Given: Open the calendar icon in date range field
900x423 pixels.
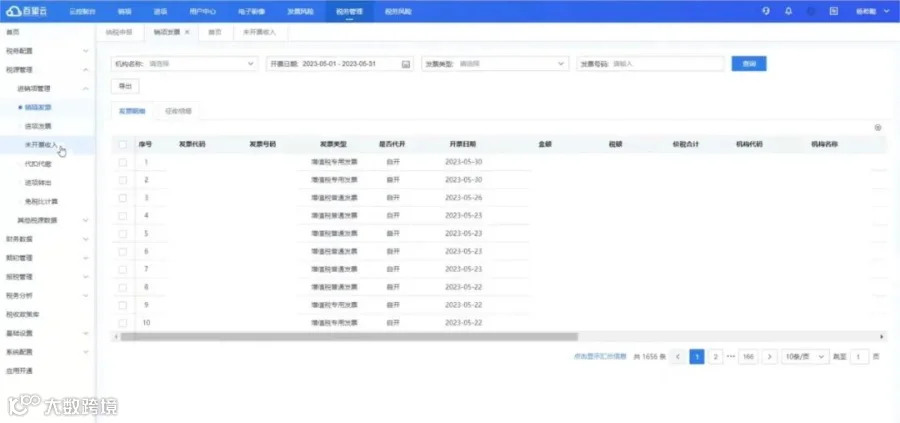Looking at the screenshot, I should coord(405,64).
